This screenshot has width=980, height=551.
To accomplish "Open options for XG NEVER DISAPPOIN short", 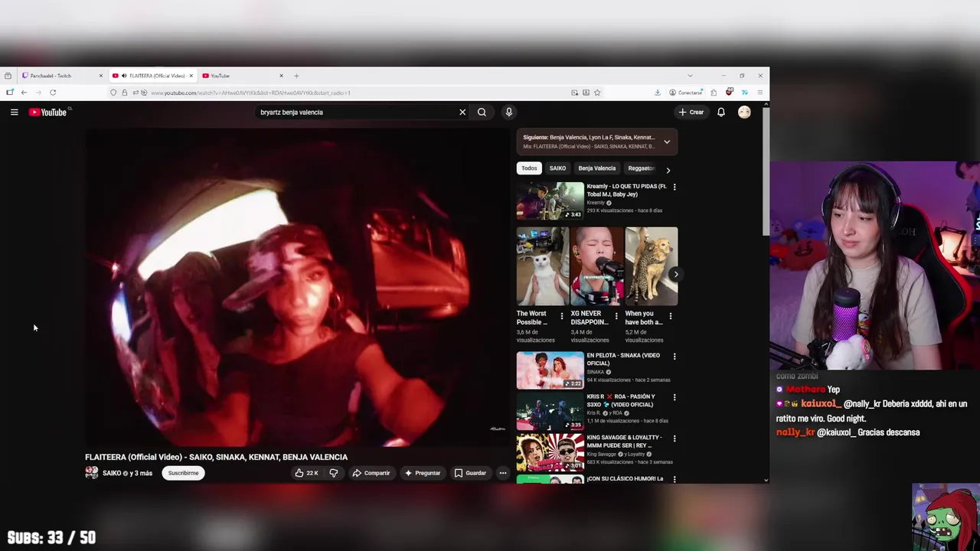I will pyautogui.click(x=616, y=316).
